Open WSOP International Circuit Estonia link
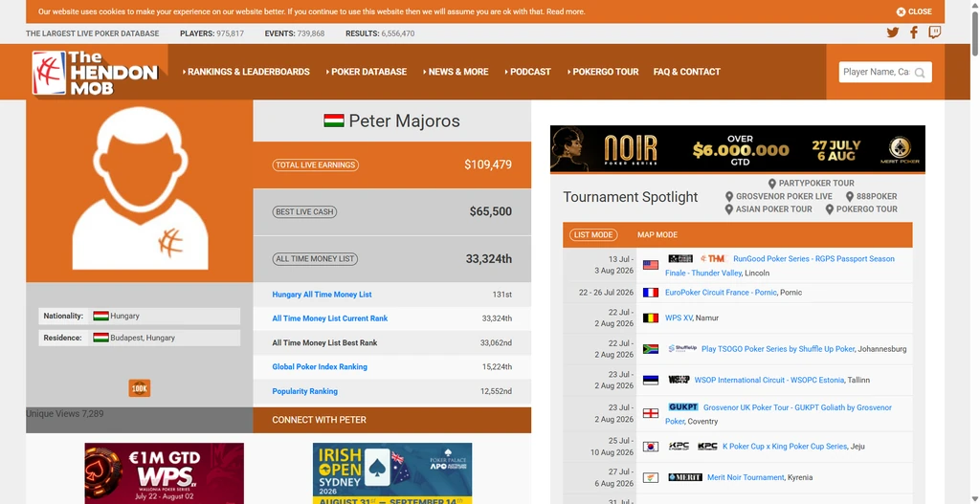The width and height of the screenshot is (980, 504). click(x=769, y=380)
